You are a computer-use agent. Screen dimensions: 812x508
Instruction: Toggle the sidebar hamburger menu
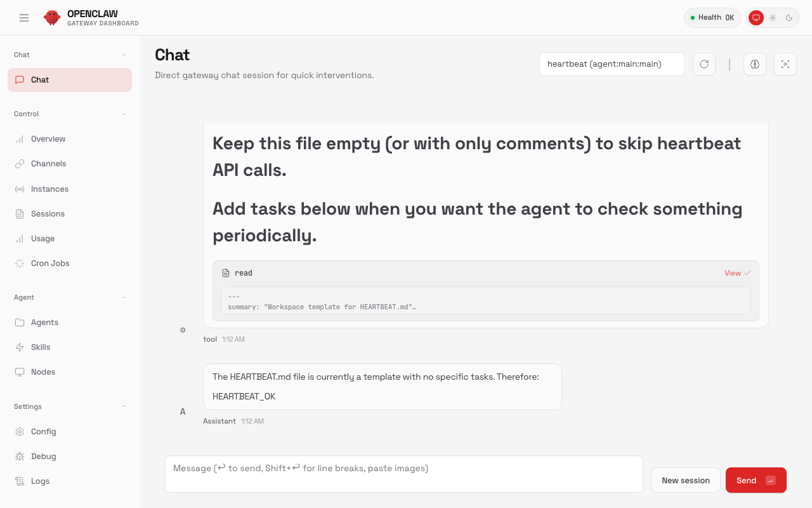tap(24, 18)
